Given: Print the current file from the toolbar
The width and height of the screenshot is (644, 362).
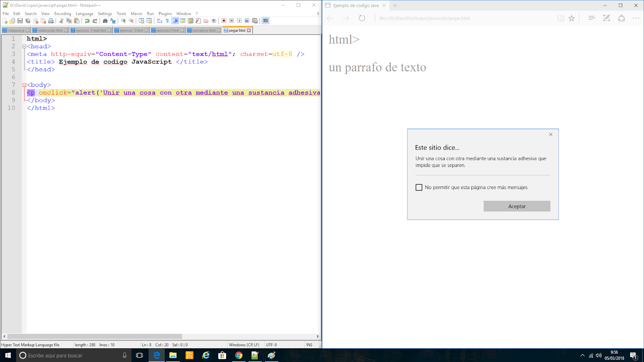Looking at the screenshot, I should (x=51, y=21).
